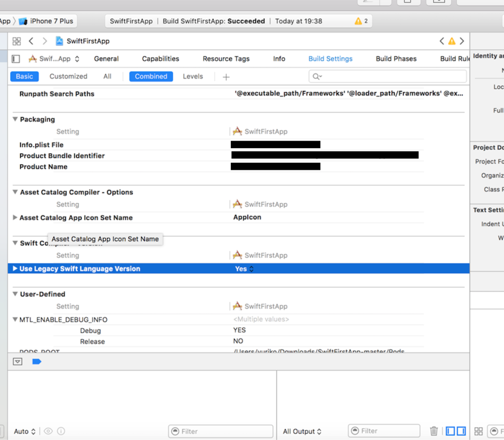Collapse the Swift Compiler section
Screen dimensions: 504x440
[x=15, y=243]
